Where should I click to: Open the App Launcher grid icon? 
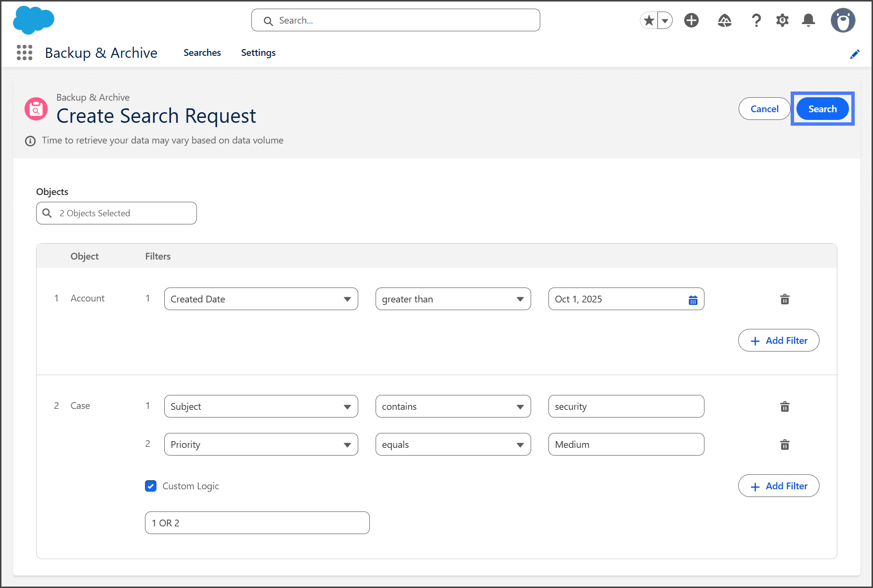[x=25, y=52]
